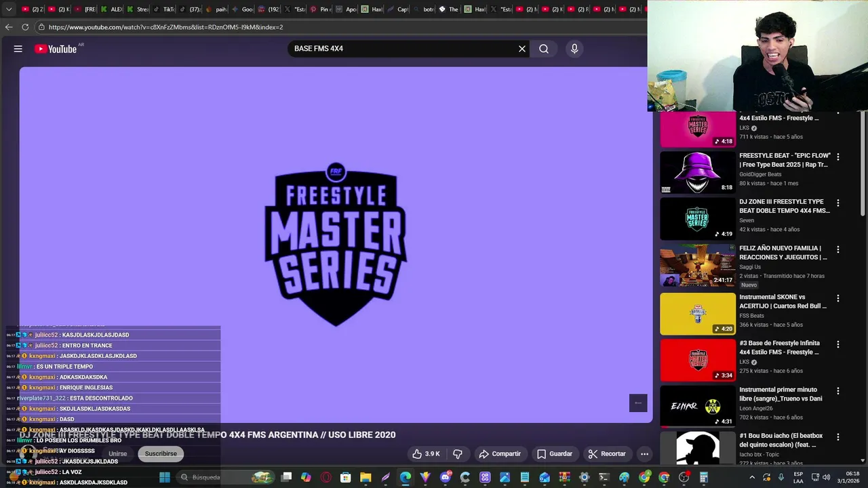Switch to Microsoft Edge in the taskbar
The height and width of the screenshot is (488, 868).
point(406,477)
